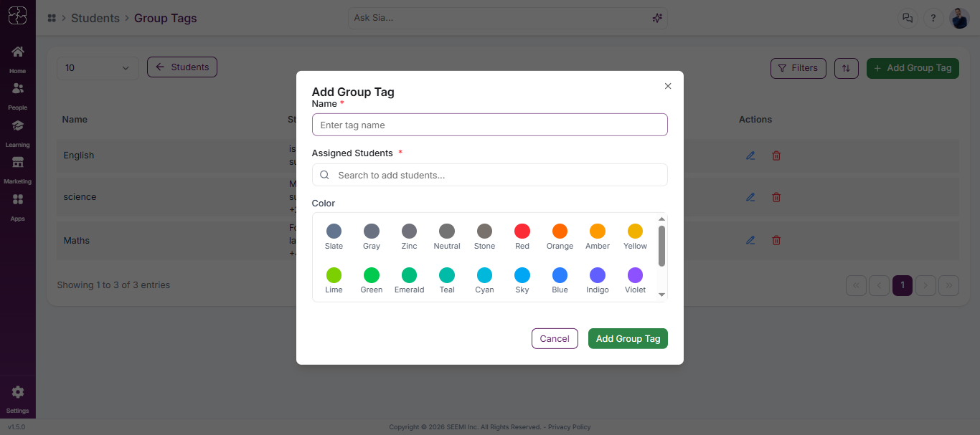Click the color list scroll-up arrow
The height and width of the screenshot is (435, 980).
tap(661, 219)
